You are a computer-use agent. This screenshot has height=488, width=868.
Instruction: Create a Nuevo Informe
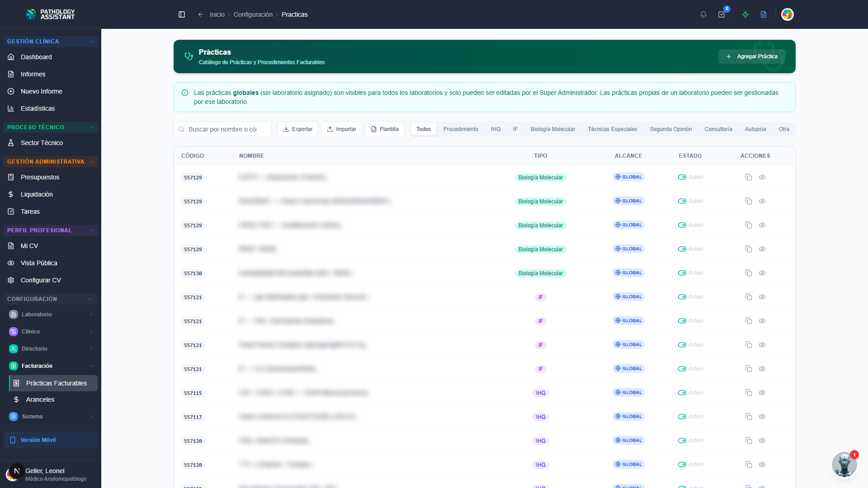[51, 91]
